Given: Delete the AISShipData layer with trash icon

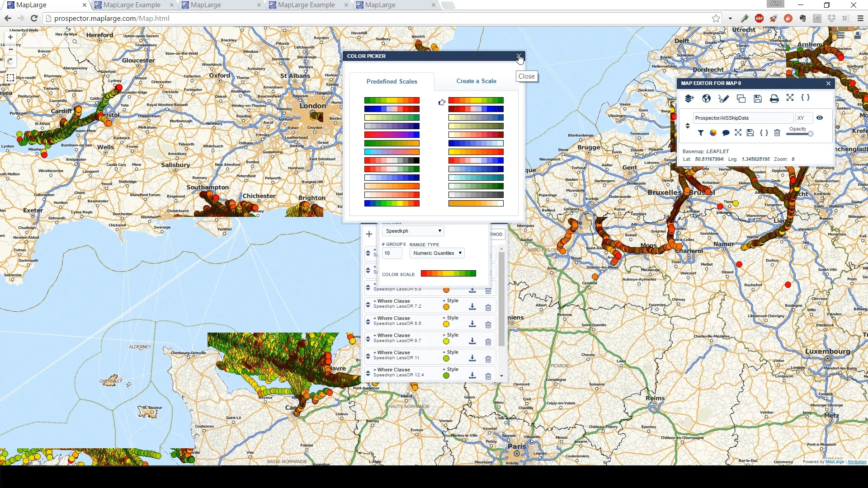Looking at the screenshot, I should (x=777, y=132).
